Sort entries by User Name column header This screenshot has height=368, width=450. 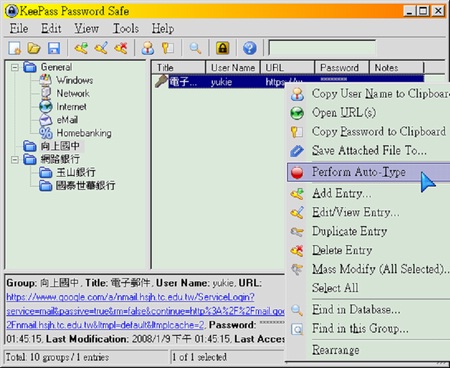(233, 67)
